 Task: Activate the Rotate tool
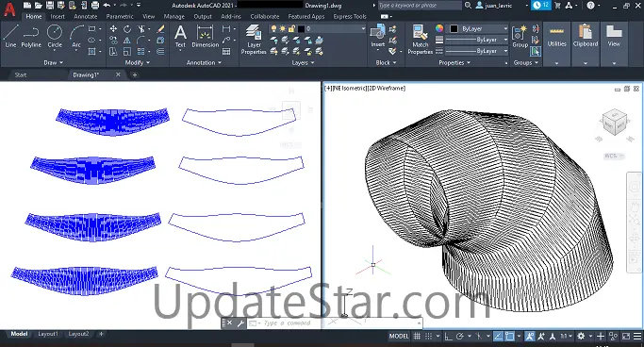(x=127, y=28)
